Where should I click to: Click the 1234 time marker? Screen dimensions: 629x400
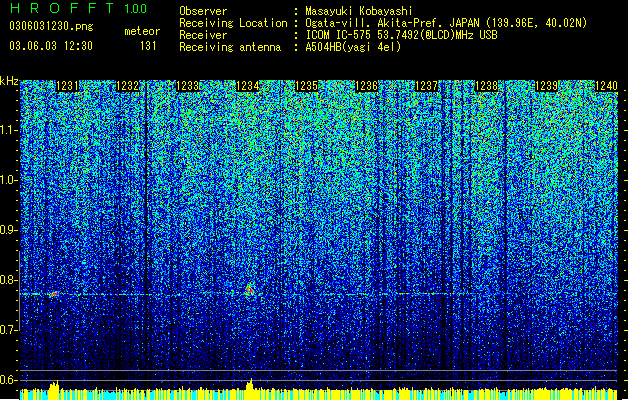tap(248, 86)
